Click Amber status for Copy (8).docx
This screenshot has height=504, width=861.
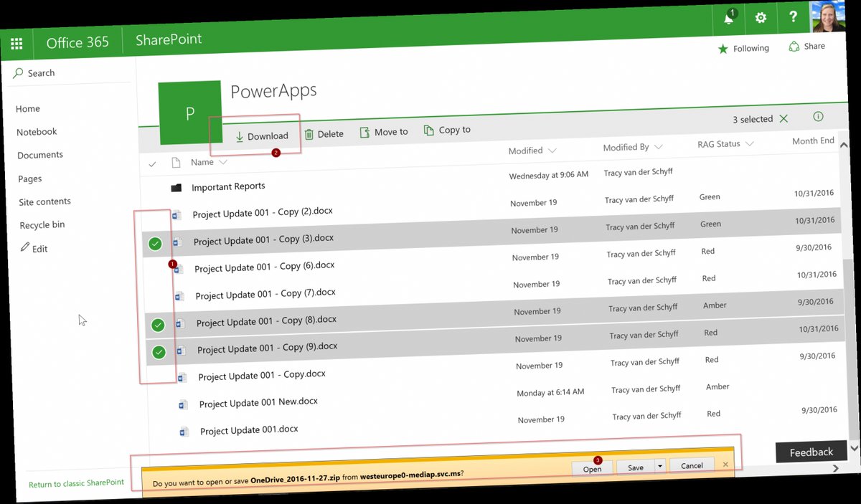tap(715, 305)
